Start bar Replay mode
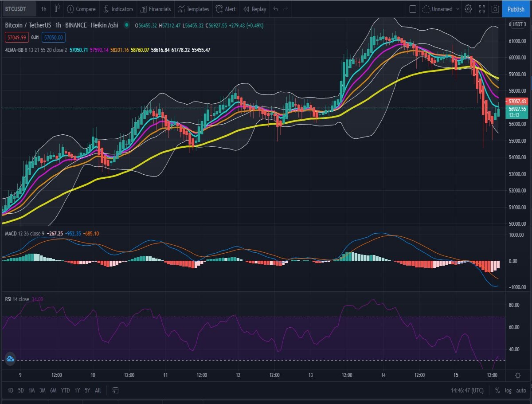Image resolution: width=532 pixels, height=404 pixels. coord(255,9)
